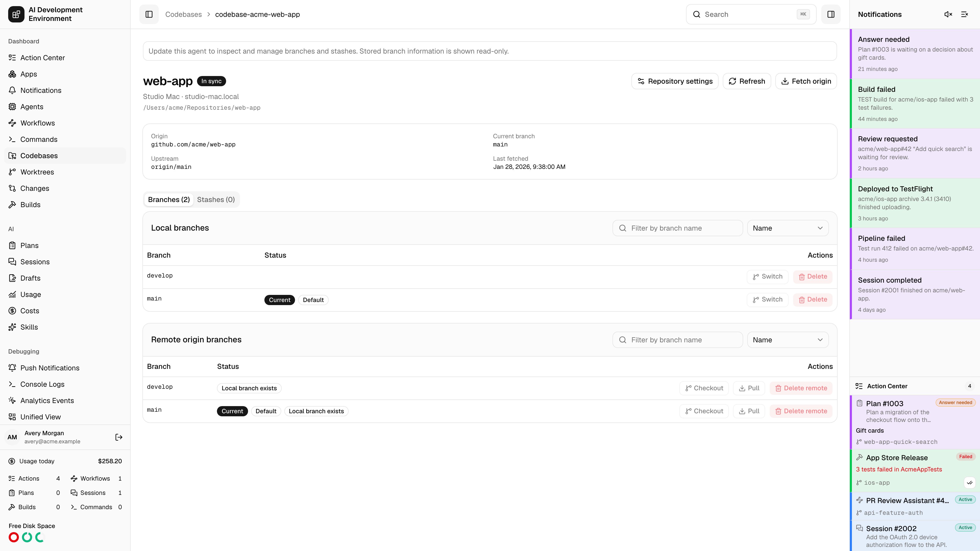This screenshot has height=551, width=980.
Task: Click Delete remote on main row
Action: click(801, 411)
